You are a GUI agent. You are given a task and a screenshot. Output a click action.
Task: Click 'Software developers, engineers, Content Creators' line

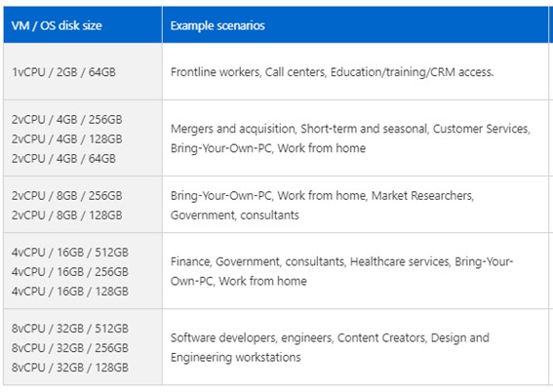coord(330,337)
